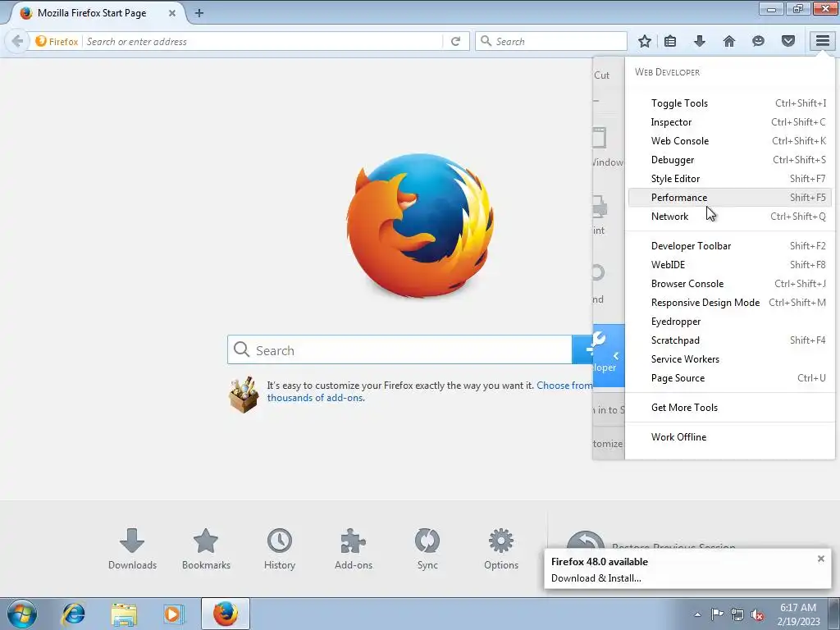Click 'thousands of add-ons' link
Screen dimensions: 840x630
[316, 398]
